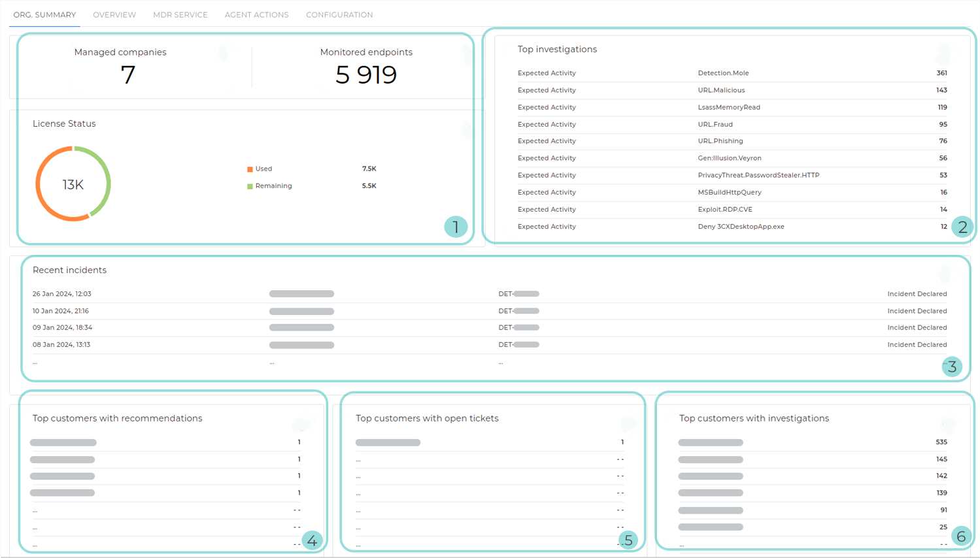Screen dimensions: 980x558
Task: Click the orange Used legend swatch
Action: [x=250, y=169]
